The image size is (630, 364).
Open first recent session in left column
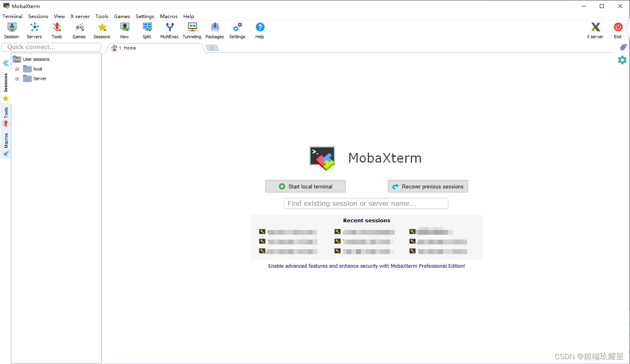pos(288,232)
